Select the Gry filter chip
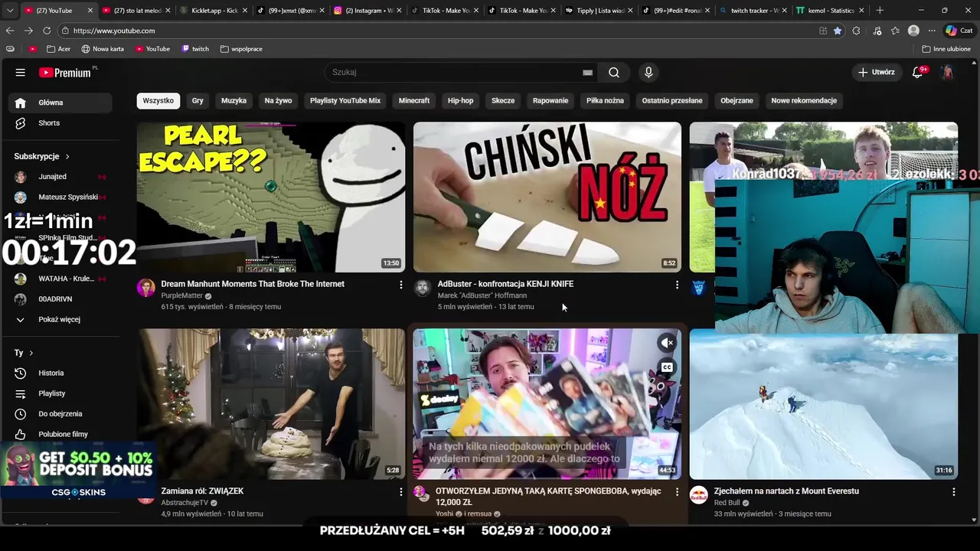Image resolution: width=980 pixels, height=551 pixels. click(198, 101)
